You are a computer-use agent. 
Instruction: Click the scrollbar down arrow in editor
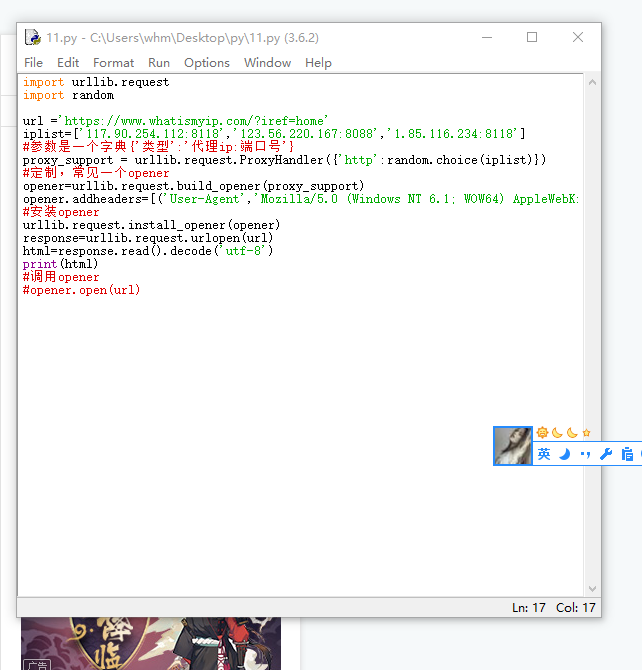(x=592, y=589)
